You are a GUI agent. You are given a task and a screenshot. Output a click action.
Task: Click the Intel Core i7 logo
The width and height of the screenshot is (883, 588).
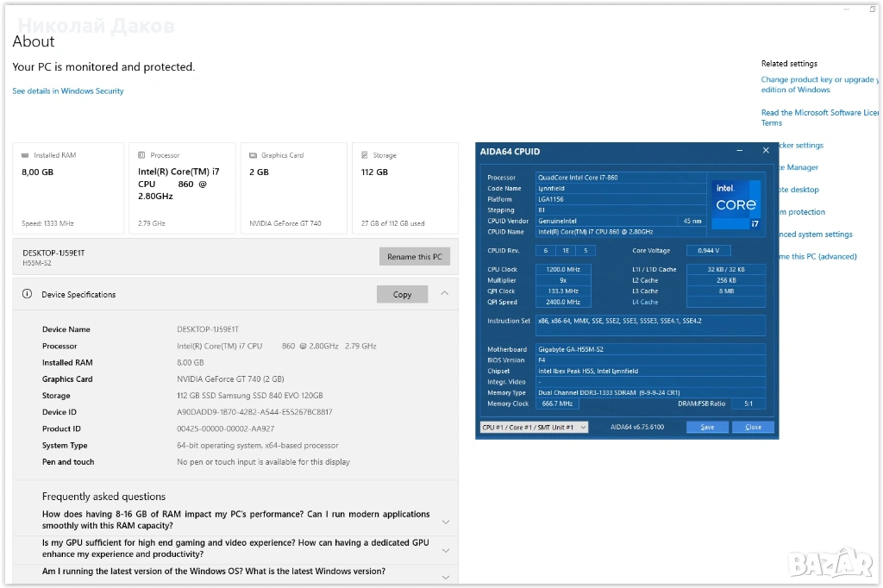tap(736, 204)
